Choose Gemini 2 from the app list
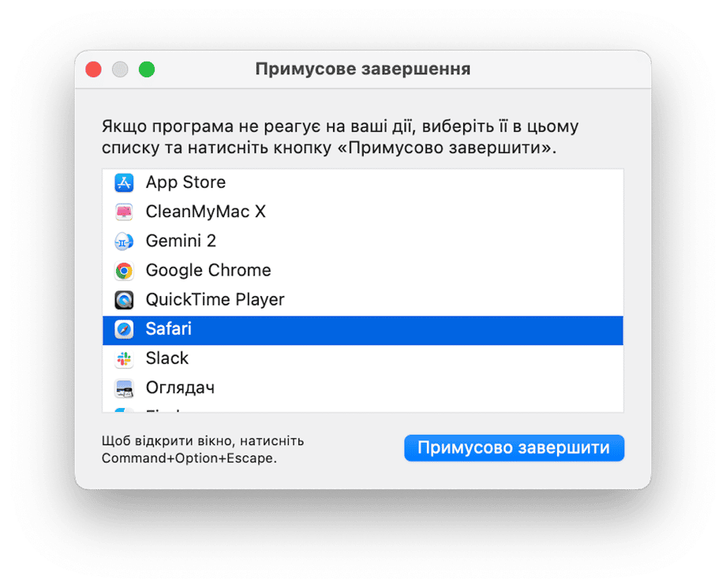 362,242
